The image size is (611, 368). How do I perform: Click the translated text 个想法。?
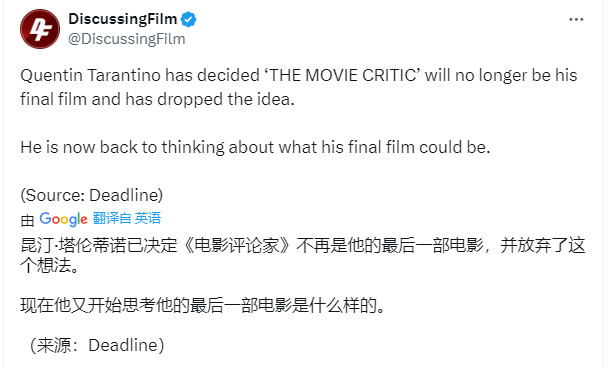pos(50,266)
